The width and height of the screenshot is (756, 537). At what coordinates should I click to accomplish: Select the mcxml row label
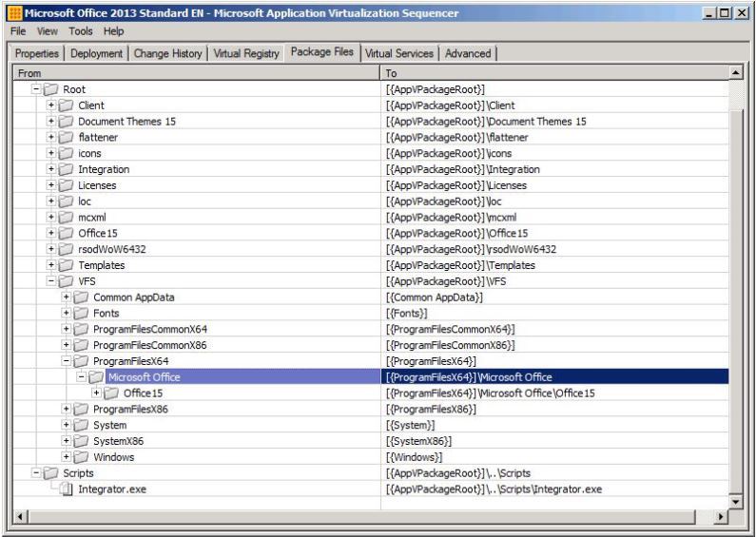92,218
